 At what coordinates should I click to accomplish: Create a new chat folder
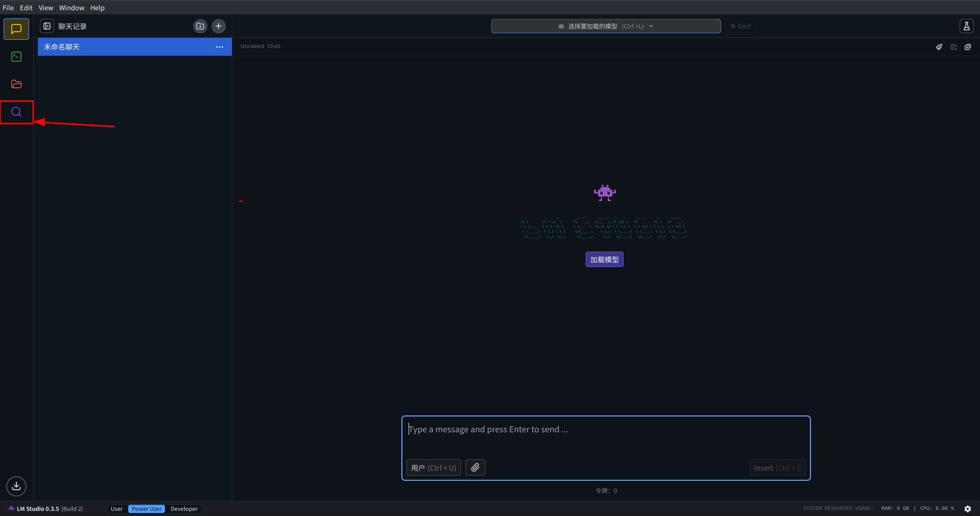[x=200, y=26]
